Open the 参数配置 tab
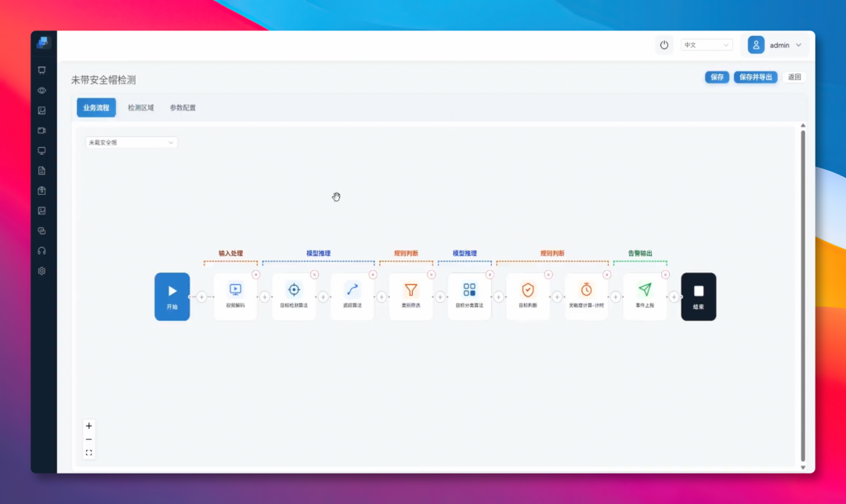 click(x=183, y=108)
